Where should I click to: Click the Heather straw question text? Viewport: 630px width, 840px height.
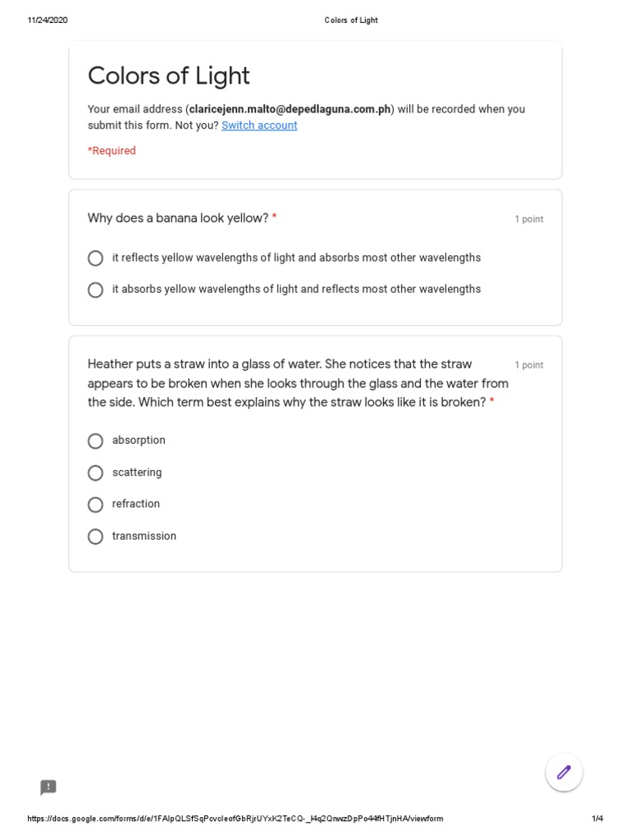tap(298, 383)
